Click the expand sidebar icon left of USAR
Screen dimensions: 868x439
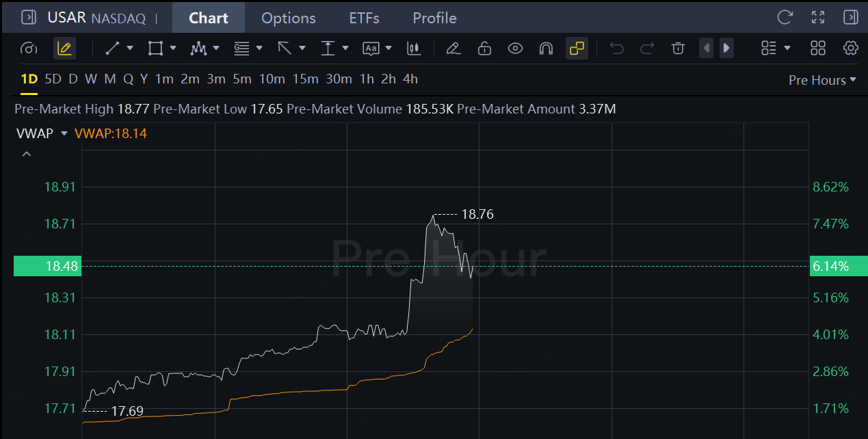point(28,17)
